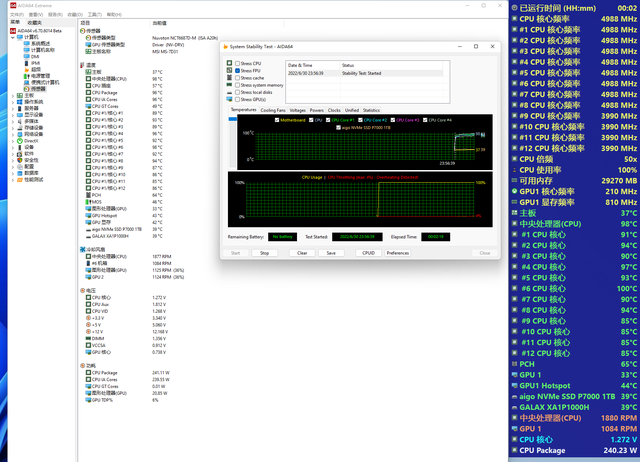Enable the Stress GPU(s) checkbox
The image size is (640, 462).
pyautogui.click(x=237, y=100)
